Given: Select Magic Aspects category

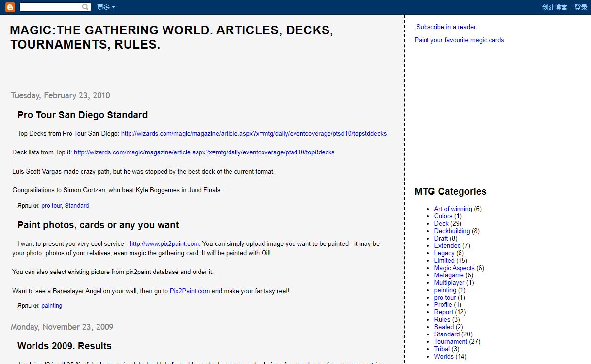Looking at the screenshot, I should 455,268.
